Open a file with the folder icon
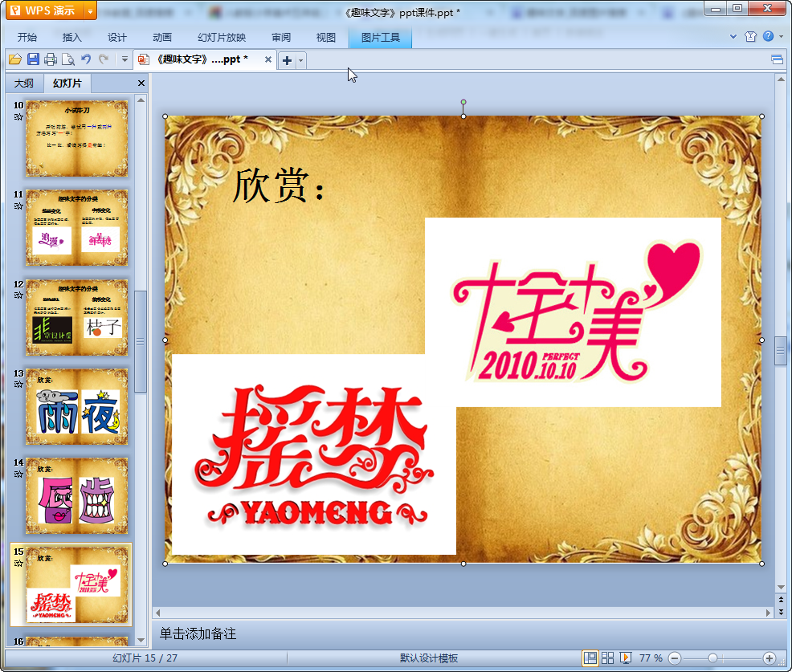 tap(15, 59)
